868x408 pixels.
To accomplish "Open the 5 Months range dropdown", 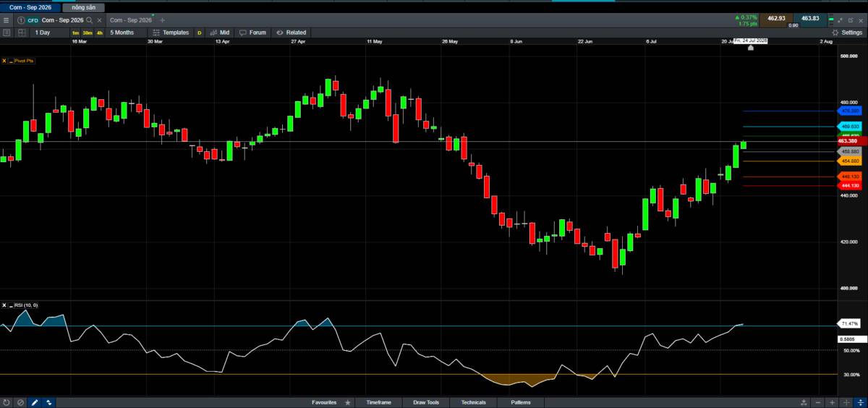I will (x=124, y=33).
